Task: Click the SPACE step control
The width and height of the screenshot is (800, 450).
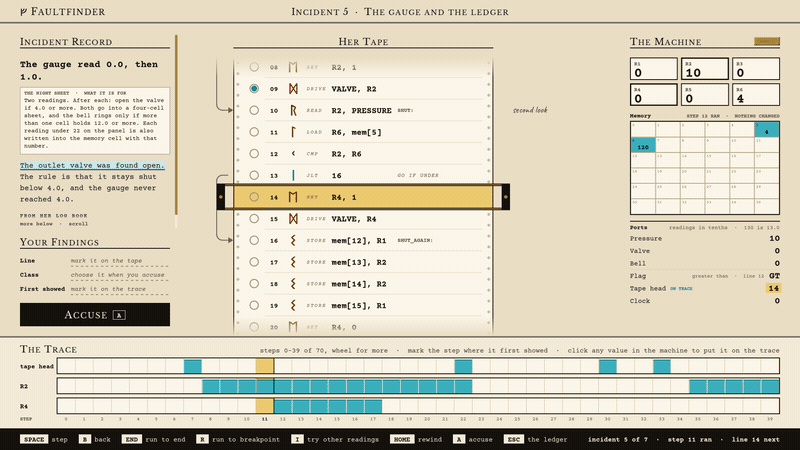Action: pyautogui.click(x=44, y=439)
